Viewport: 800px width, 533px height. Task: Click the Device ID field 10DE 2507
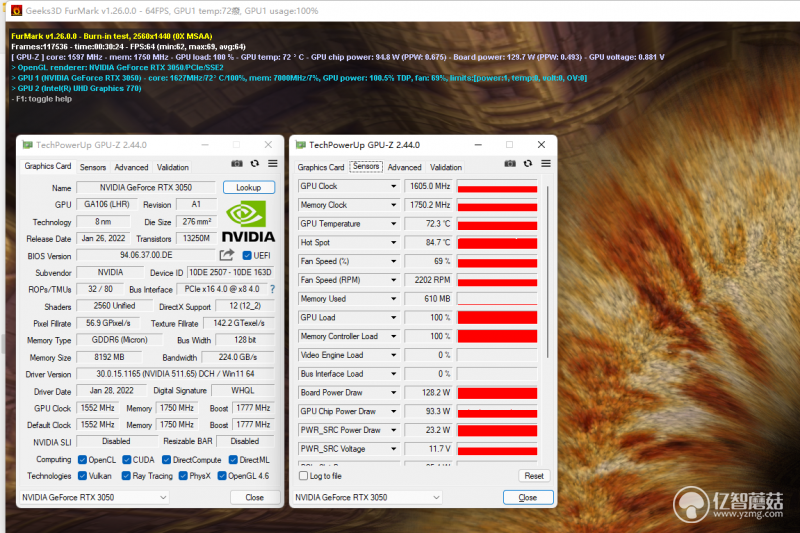pyautogui.click(x=231, y=272)
